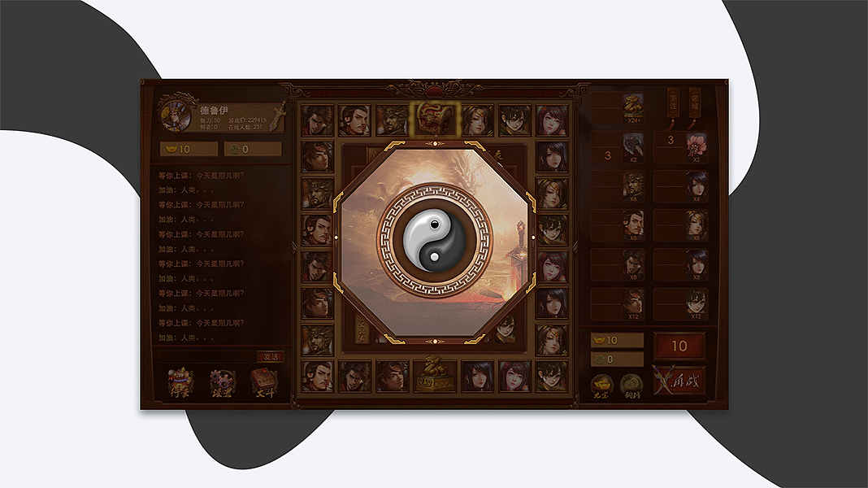This screenshot has height=488, width=868.
Task: Click the yin-yang symbol in center
Action: point(435,241)
